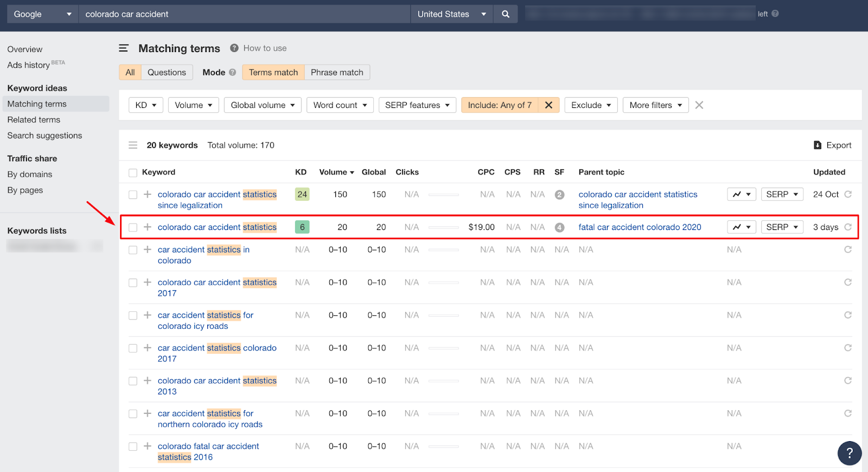This screenshot has width=868, height=472.
Task: Check 'car accident statistics colorado 2017' row
Action: pos(133,348)
